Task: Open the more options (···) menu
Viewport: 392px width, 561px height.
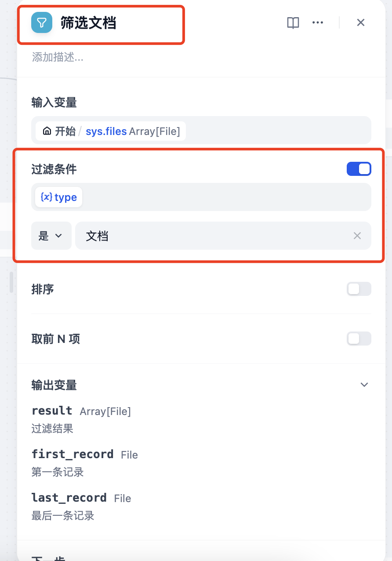Action: pos(317,22)
